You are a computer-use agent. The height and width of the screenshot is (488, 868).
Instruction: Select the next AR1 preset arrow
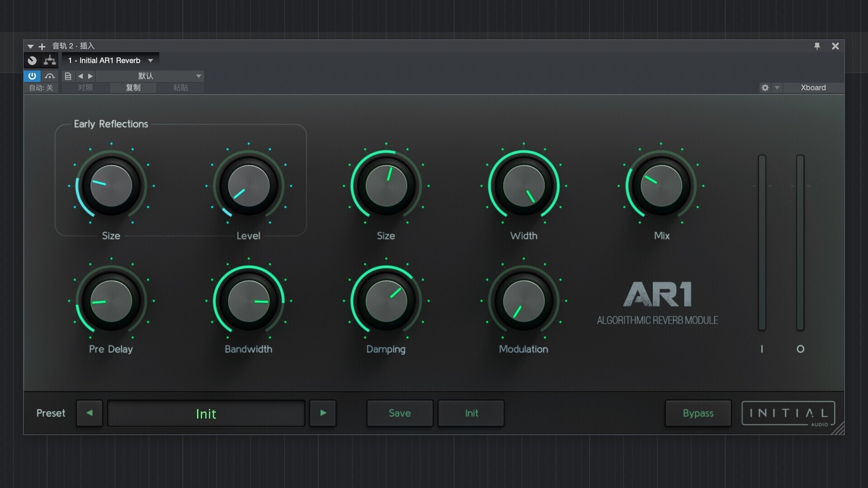click(x=323, y=413)
